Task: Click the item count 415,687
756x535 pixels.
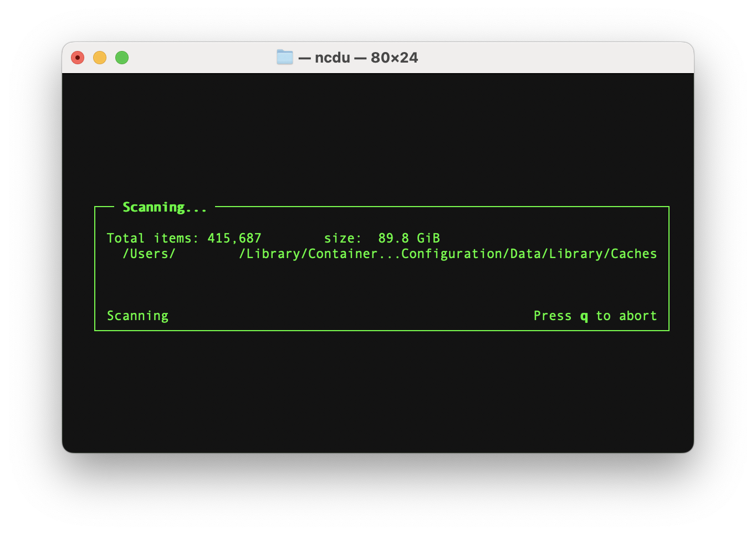Action: [234, 238]
